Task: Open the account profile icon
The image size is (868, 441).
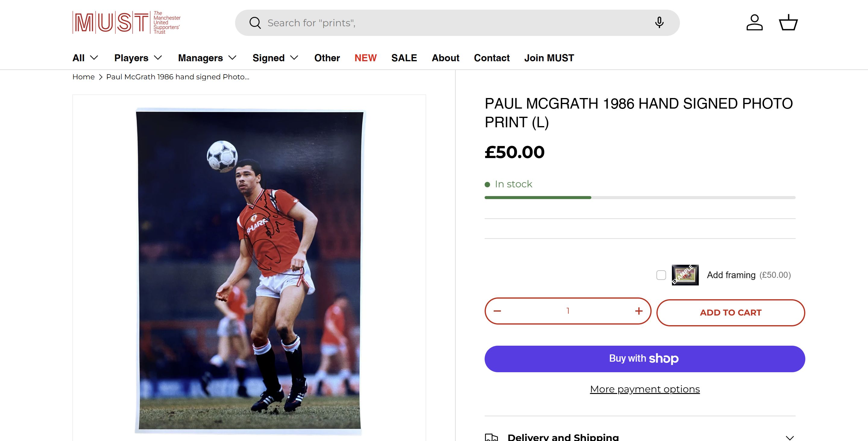Action: click(x=754, y=23)
